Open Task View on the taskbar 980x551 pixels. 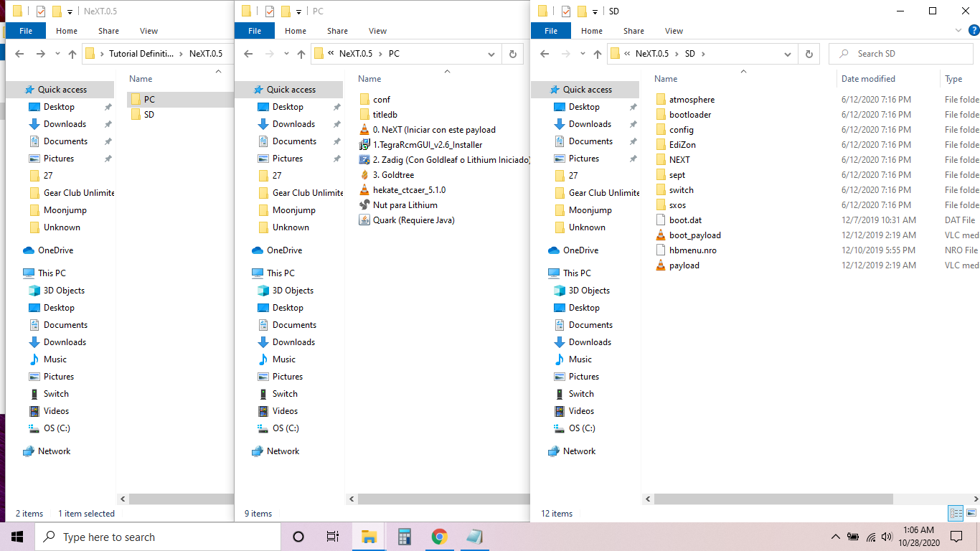(x=333, y=537)
